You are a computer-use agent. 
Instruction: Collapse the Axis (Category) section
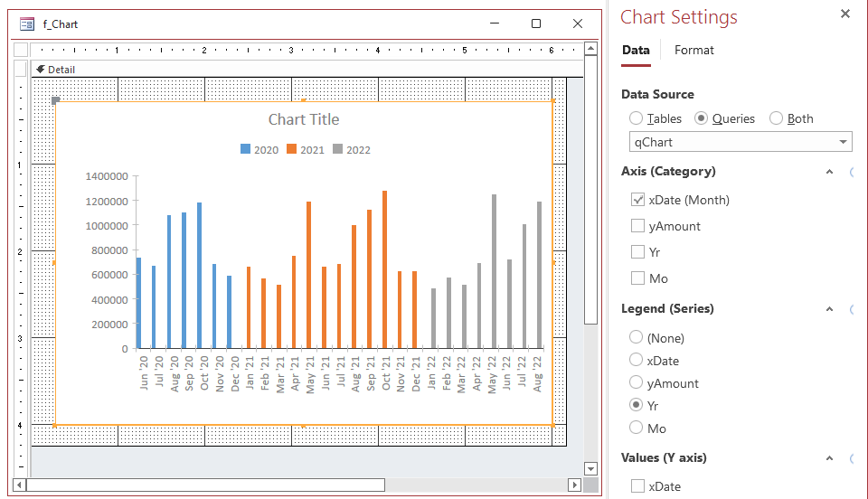[x=829, y=172]
